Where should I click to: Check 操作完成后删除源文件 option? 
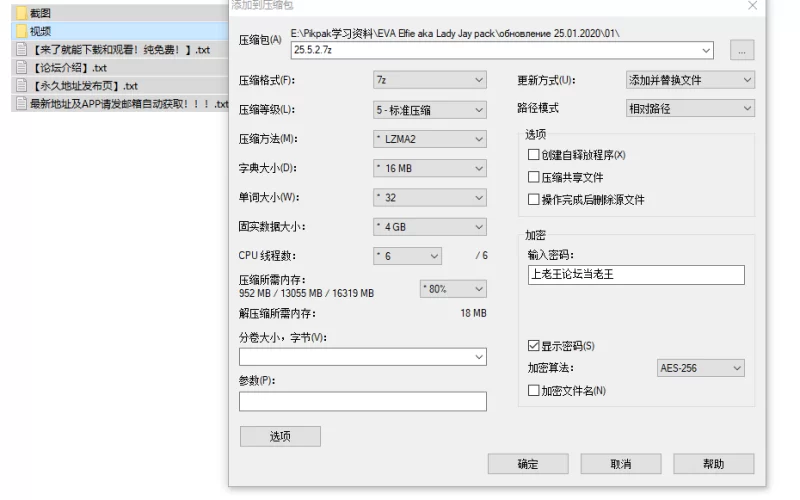point(534,199)
